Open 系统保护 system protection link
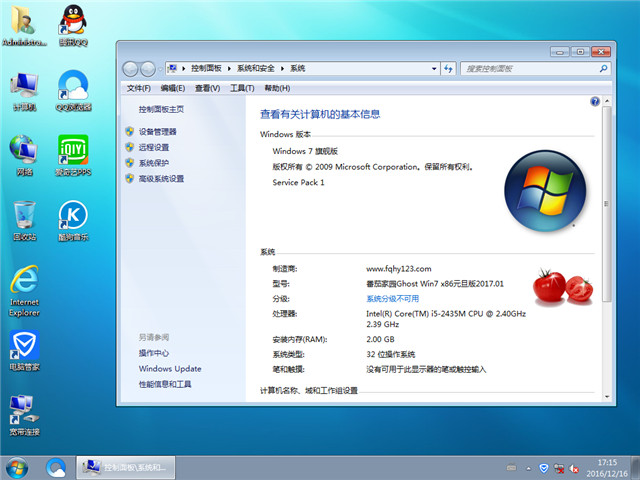The height and width of the screenshot is (480, 640). (154, 163)
